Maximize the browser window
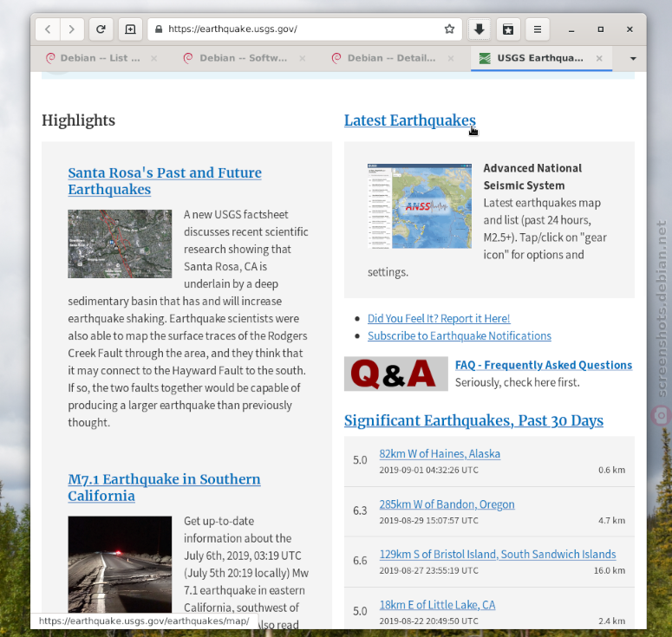 [x=600, y=29]
